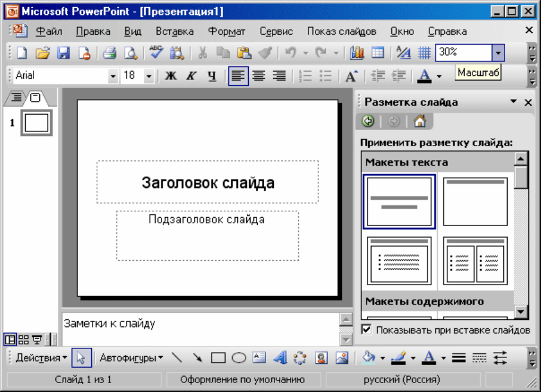This screenshot has height=392, width=541.
Task: Open the zoom 30% dropdown arrow
Action: click(x=498, y=53)
